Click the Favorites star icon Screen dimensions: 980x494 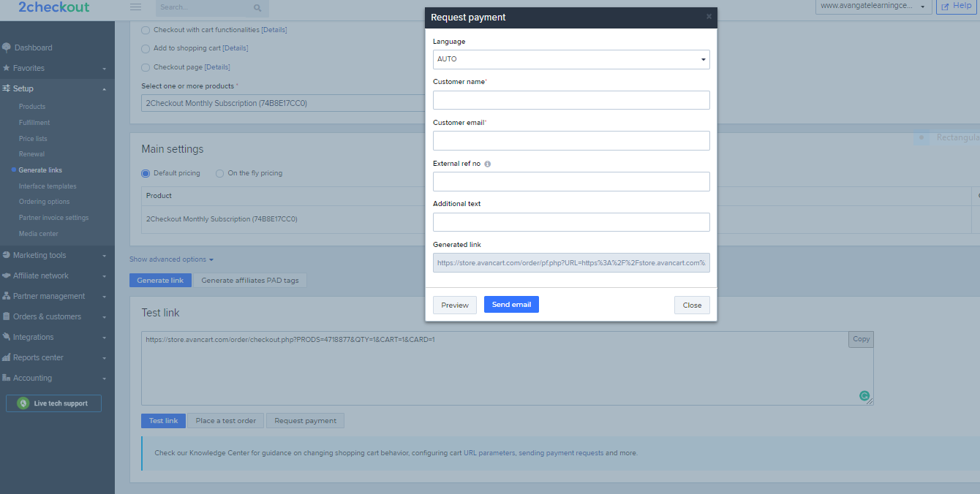tap(7, 68)
